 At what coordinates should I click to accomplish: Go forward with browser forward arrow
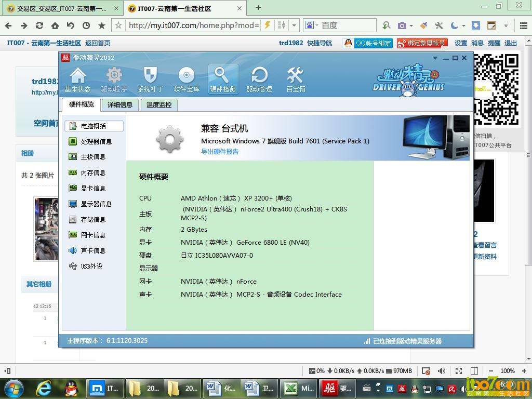(x=24, y=25)
